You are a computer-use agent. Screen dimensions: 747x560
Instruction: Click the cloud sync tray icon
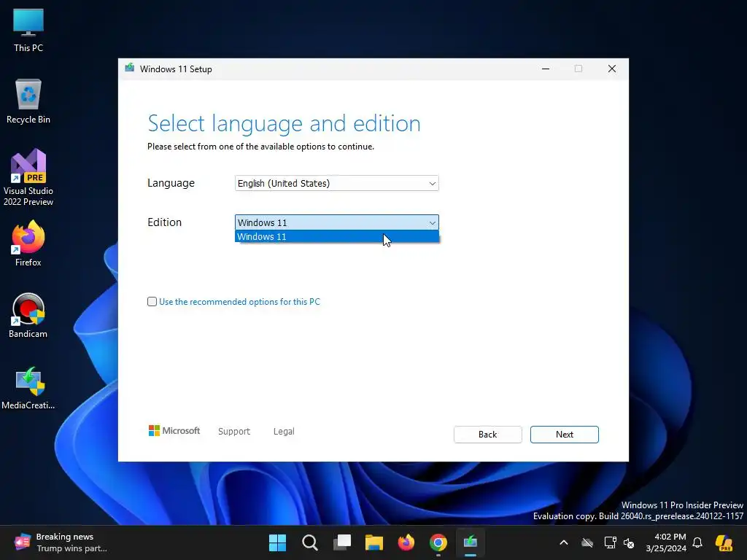click(587, 542)
